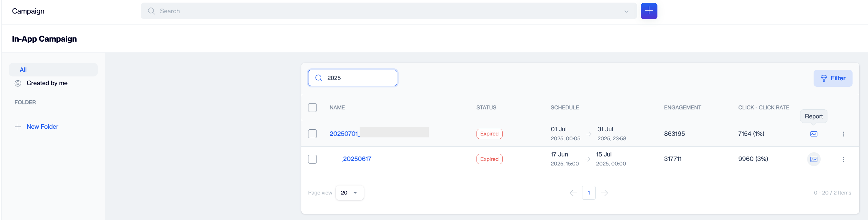Expand the Page view 20 dropdown

tap(349, 193)
